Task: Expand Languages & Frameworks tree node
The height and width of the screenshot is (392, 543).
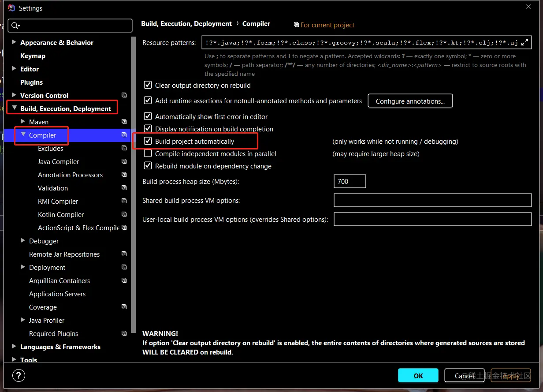Action: (x=14, y=347)
